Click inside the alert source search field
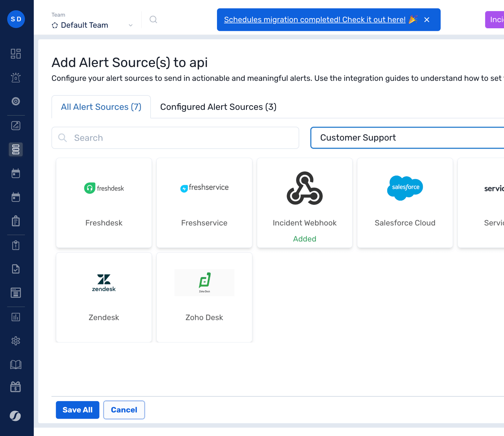The height and width of the screenshot is (436, 504). coord(175,138)
